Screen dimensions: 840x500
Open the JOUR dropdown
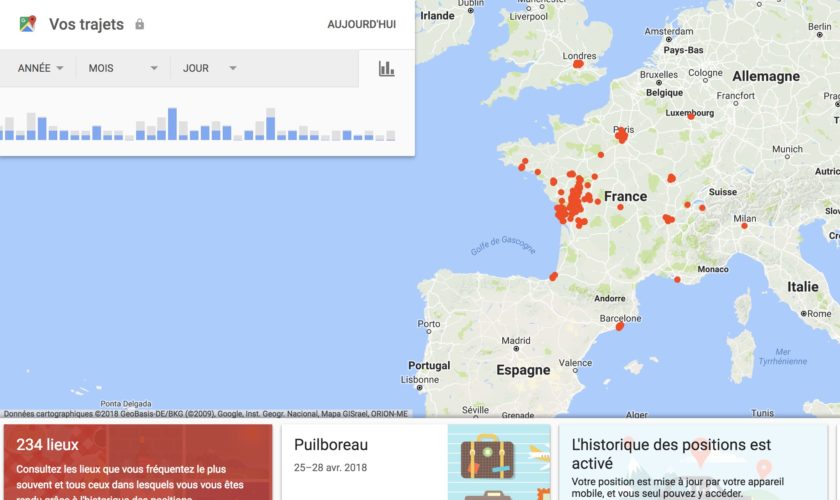(x=209, y=68)
